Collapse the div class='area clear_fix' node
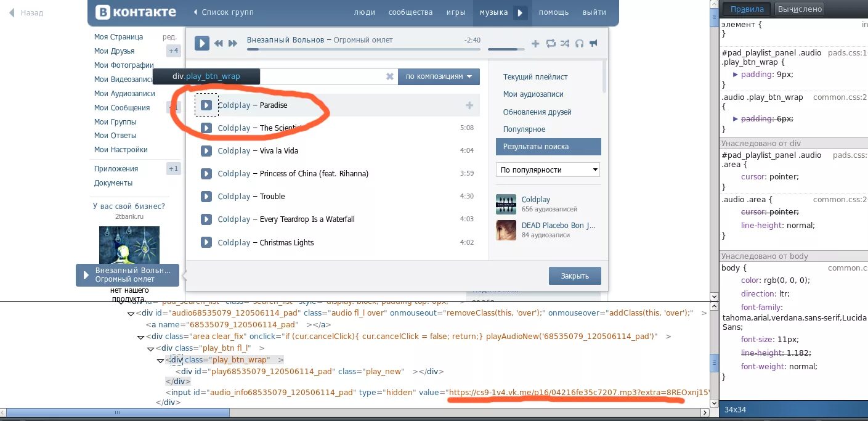Viewport: 868px width, 421px height. tap(140, 337)
